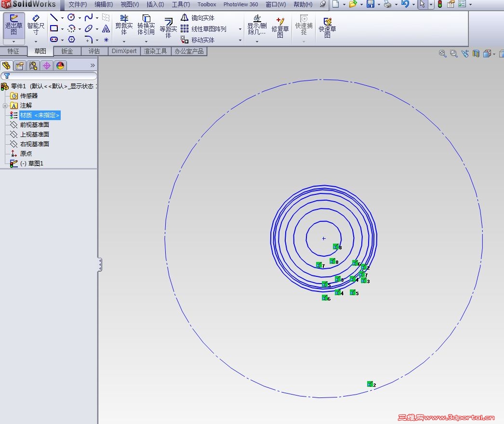
Task: Toggle the select cursor tool in toolbar
Action: [422, 4]
